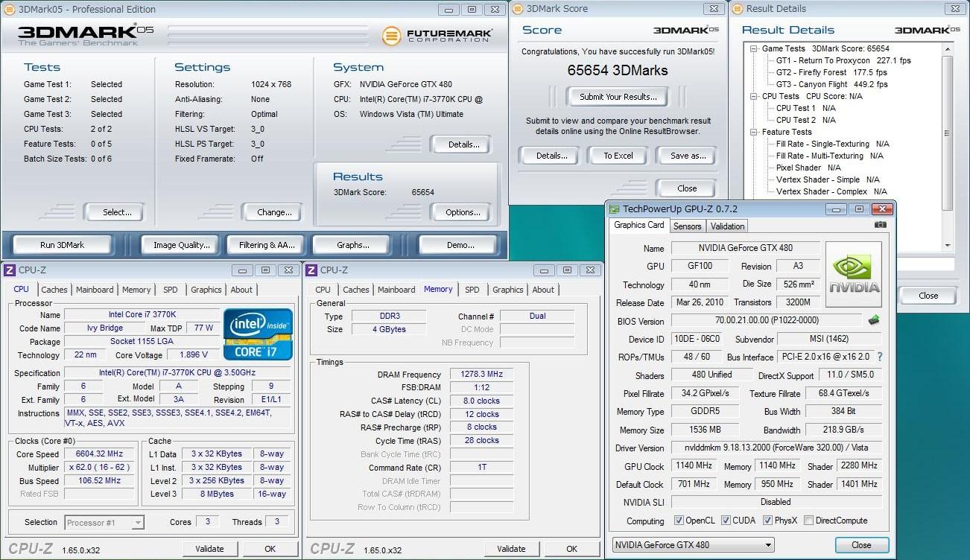Click the left CPU-Z window title icon
970x560 pixels.
pyautogui.click(x=10, y=270)
